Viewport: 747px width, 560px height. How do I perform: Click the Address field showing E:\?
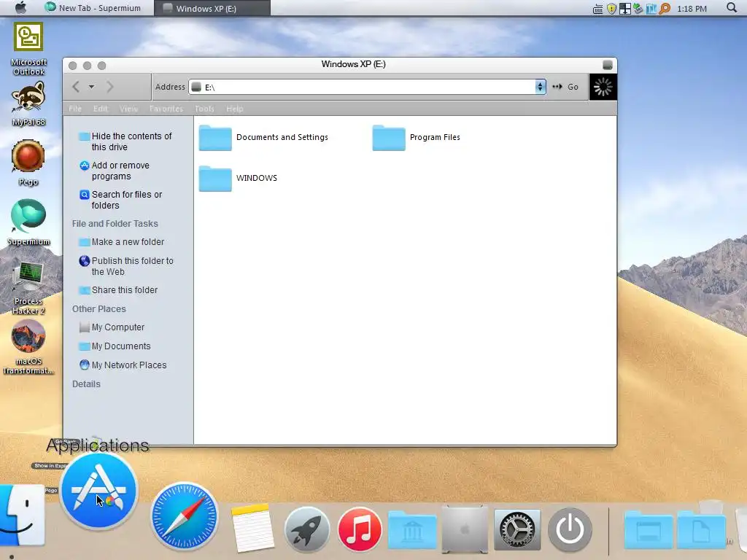pyautogui.click(x=362, y=87)
